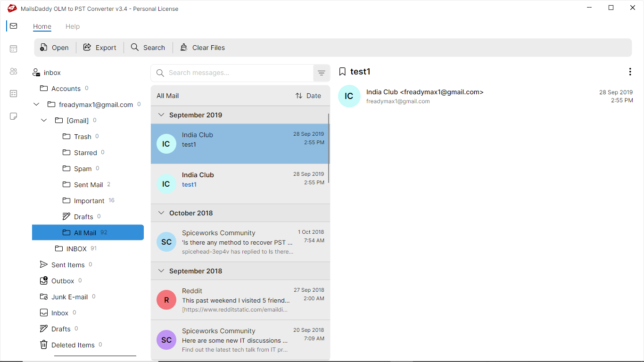
Task: Click the India Club avatar in preview
Action: coord(349,96)
